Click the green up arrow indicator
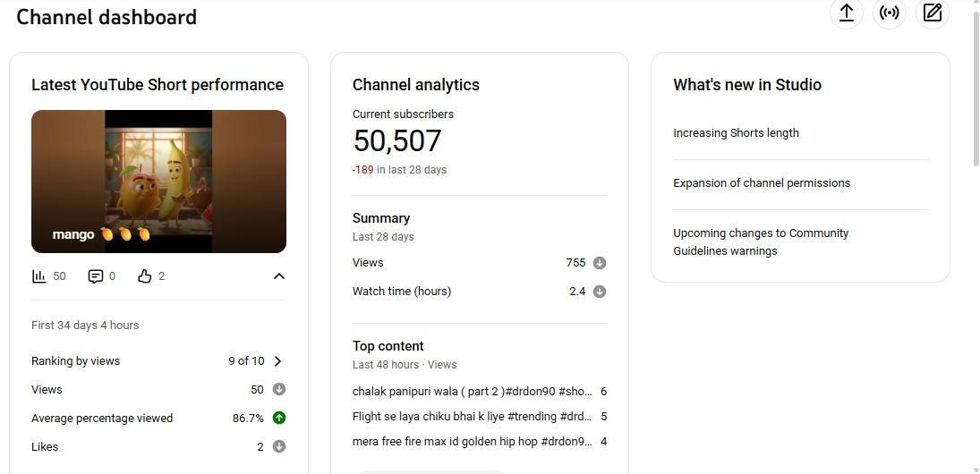This screenshot has height=474, width=980. [x=279, y=418]
